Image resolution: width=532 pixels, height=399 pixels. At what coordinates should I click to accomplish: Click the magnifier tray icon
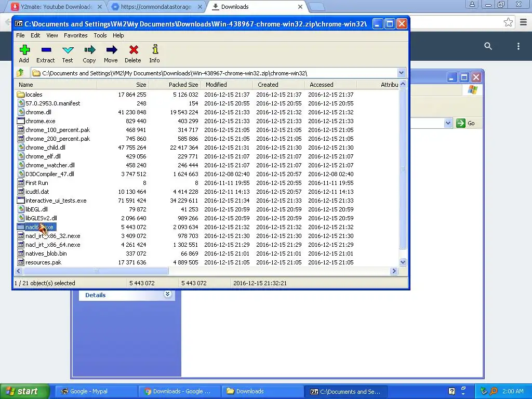[x=494, y=391]
